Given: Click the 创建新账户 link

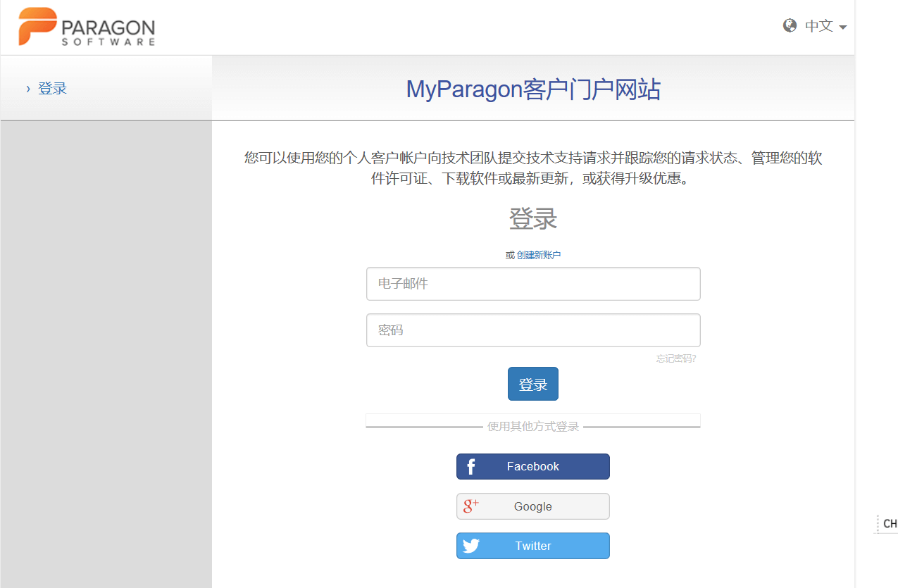Looking at the screenshot, I should point(539,255).
